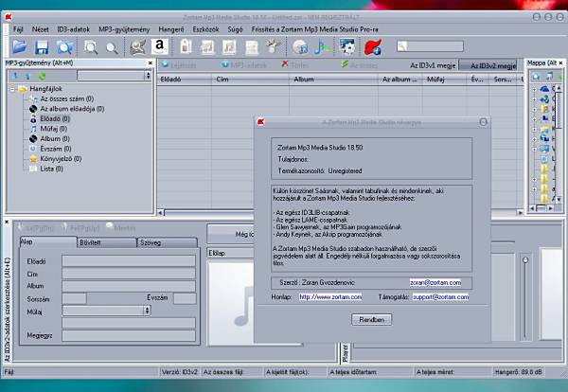Click the padlock toolbar icon

(x=186, y=46)
